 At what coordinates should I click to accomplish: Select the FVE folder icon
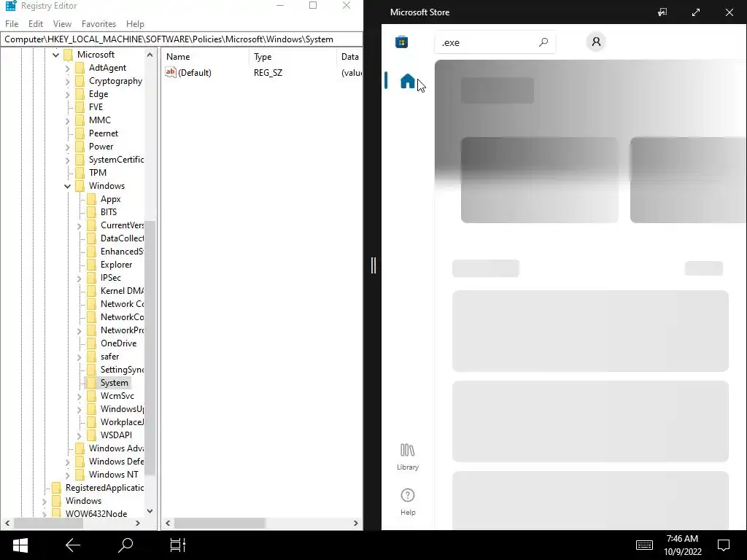80,107
